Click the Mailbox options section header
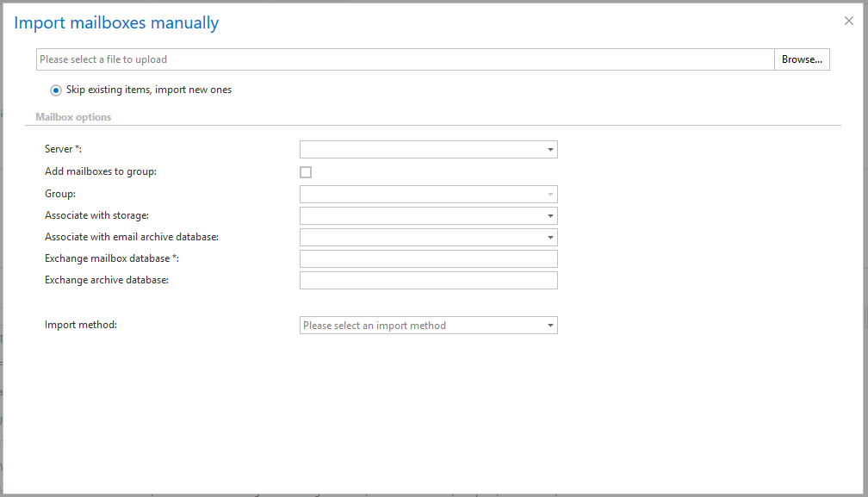 (x=73, y=116)
